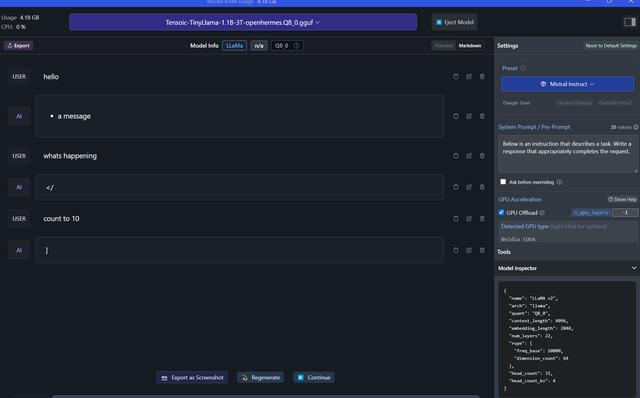
Task: Edit the "]" AI reply
Action: (469, 250)
